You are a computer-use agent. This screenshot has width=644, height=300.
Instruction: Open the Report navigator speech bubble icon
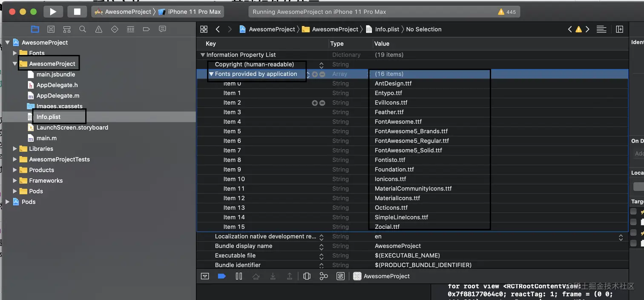162,29
